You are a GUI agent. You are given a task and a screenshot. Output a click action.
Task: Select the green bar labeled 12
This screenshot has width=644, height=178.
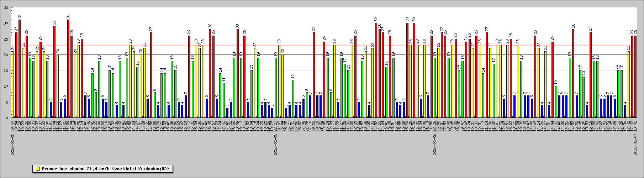[x=293, y=99]
